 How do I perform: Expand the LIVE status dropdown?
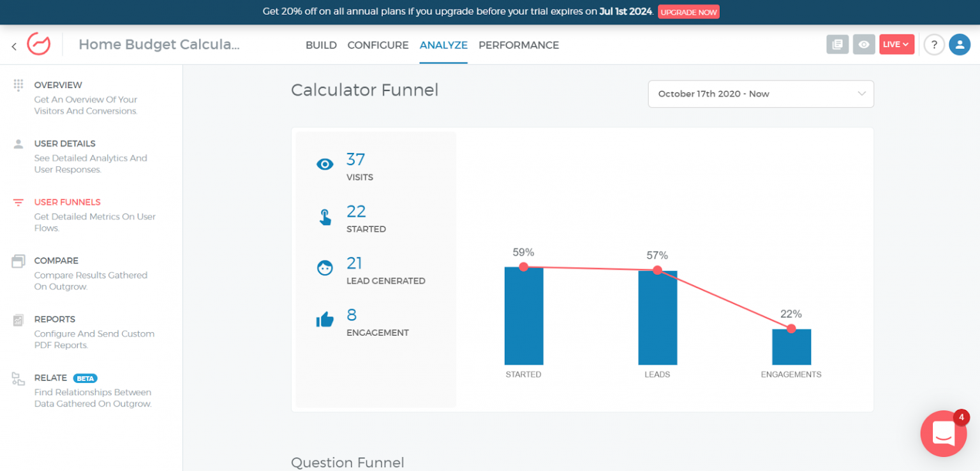[x=896, y=45]
